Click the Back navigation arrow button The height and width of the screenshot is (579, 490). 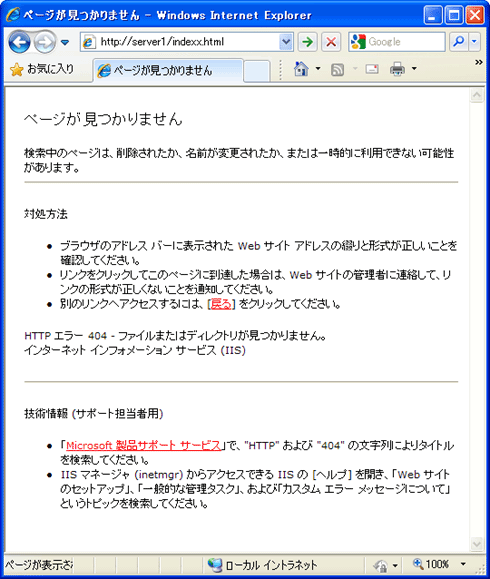19,42
